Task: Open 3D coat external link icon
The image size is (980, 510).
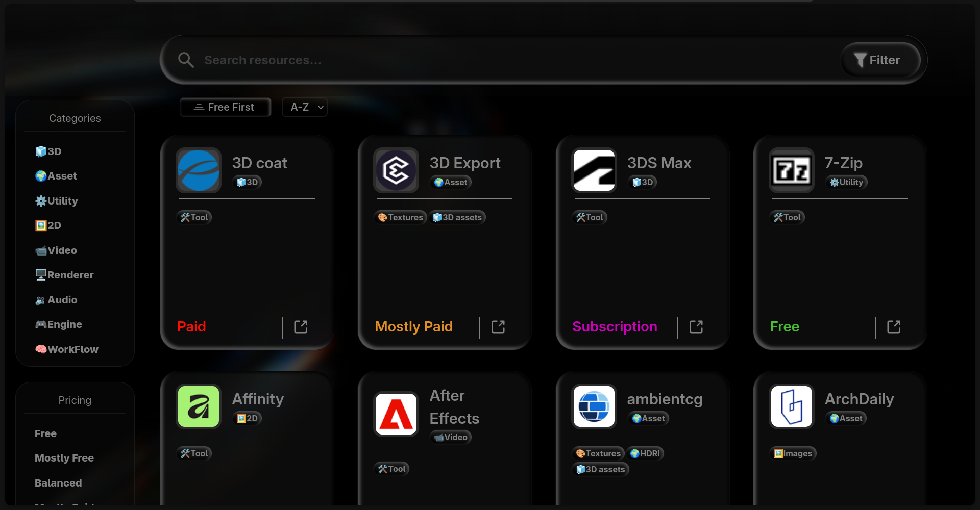Action: pyautogui.click(x=301, y=327)
